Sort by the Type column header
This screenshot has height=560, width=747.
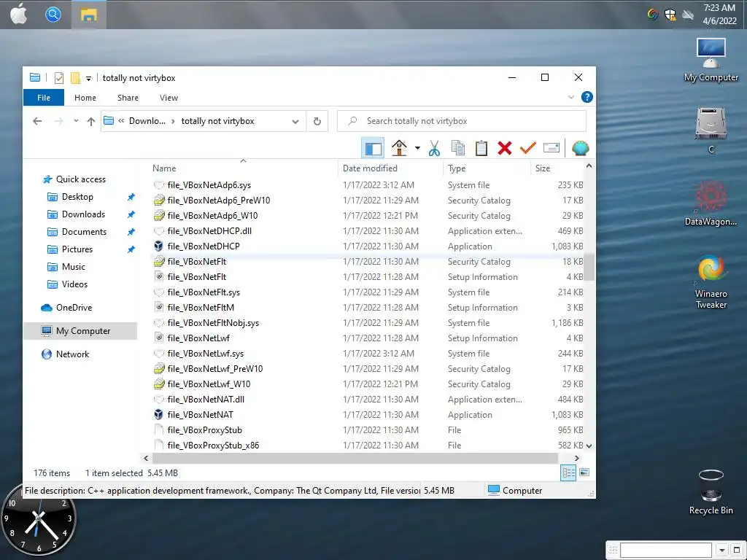tap(487, 168)
